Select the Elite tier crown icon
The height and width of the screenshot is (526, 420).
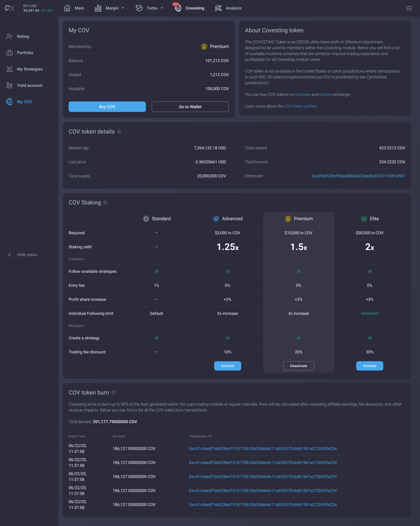[364, 219]
